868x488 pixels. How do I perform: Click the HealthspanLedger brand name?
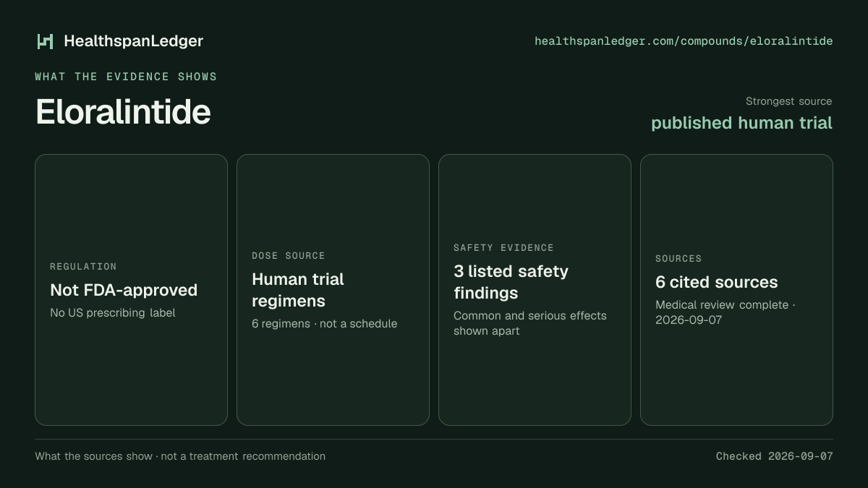[x=133, y=41]
